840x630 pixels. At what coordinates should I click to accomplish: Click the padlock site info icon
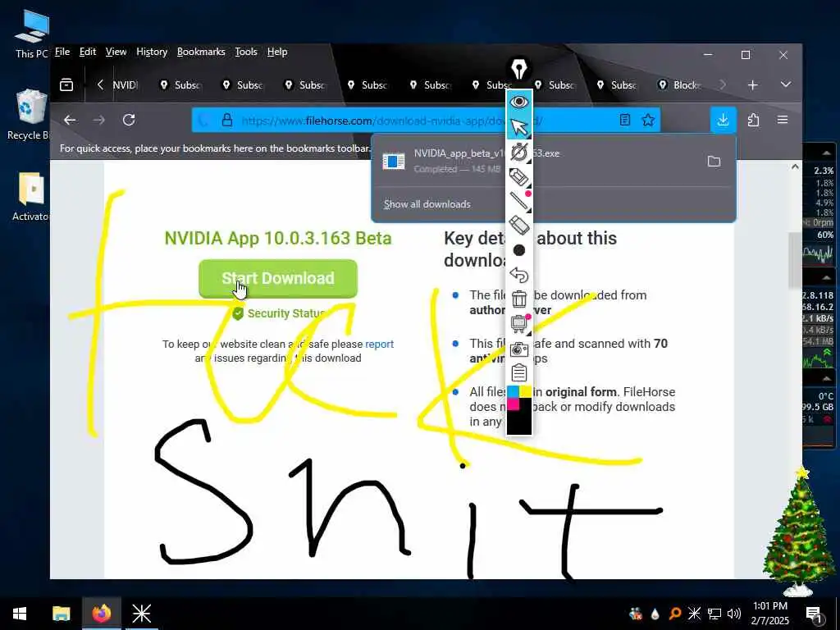coord(227,120)
